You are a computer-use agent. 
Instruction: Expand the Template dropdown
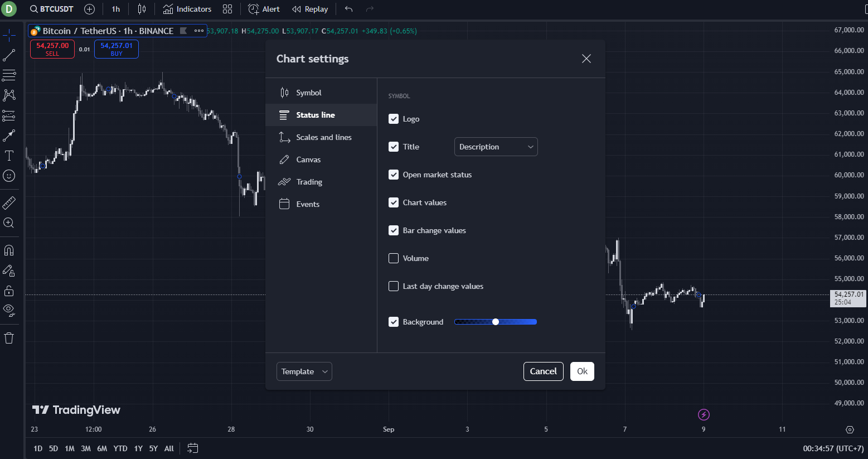[x=304, y=371]
